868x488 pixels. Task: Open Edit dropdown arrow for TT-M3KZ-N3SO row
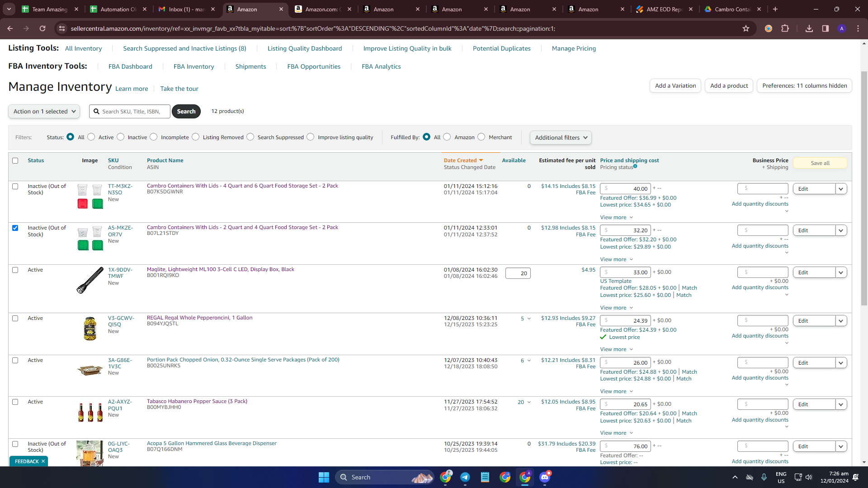tap(841, 189)
